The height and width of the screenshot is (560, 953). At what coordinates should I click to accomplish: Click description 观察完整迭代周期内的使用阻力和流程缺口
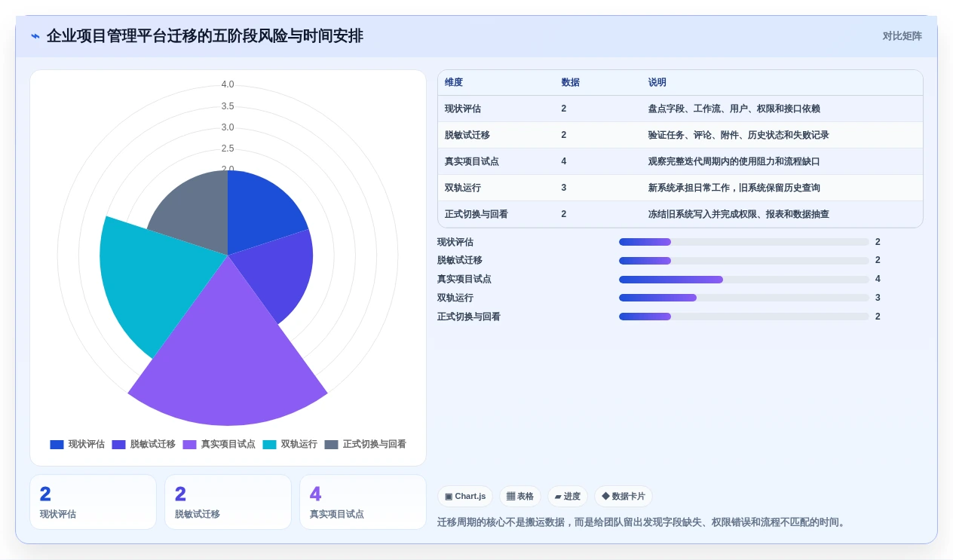point(734,161)
